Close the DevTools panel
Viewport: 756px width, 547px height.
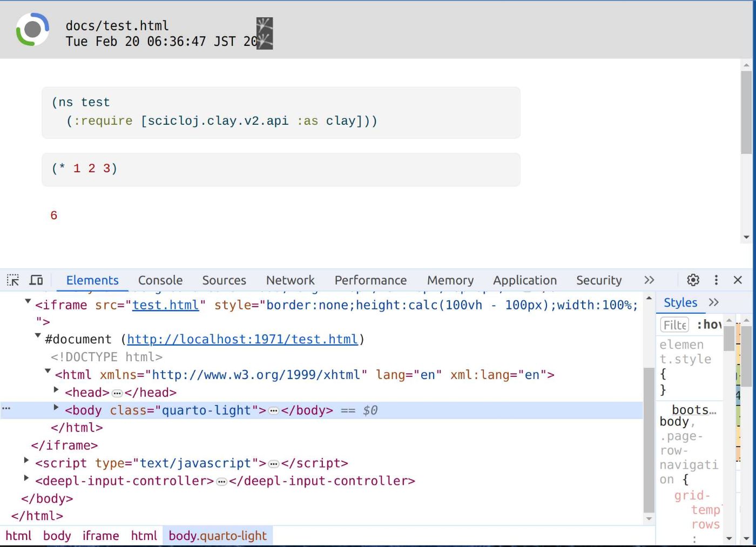(738, 280)
